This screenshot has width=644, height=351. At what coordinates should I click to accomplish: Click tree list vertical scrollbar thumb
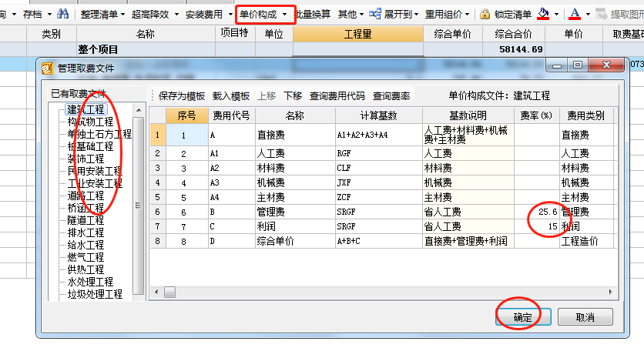pos(139,206)
